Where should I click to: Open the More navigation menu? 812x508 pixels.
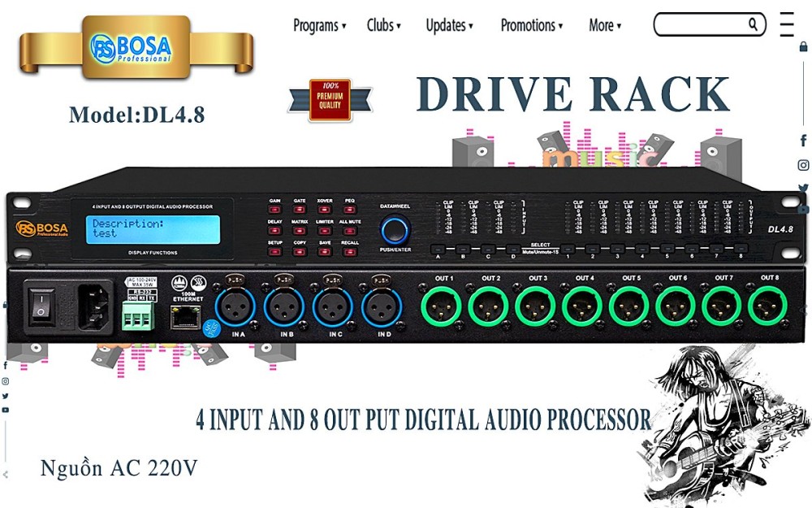click(x=605, y=25)
